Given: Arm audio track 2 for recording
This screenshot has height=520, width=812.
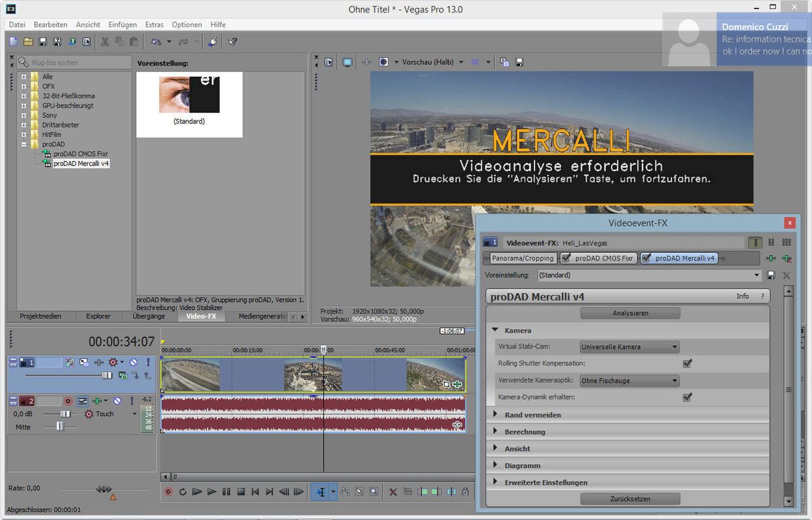Looking at the screenshot, I should [x=68, y=401].
